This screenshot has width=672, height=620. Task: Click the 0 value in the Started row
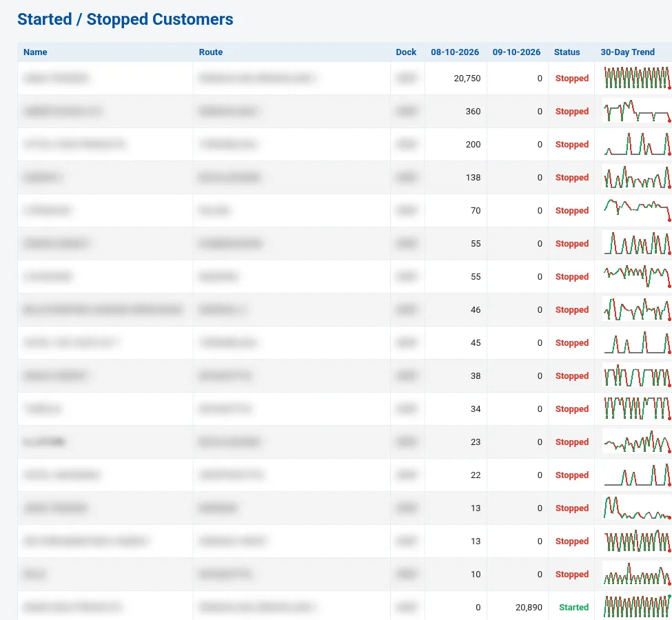[478, 607]
